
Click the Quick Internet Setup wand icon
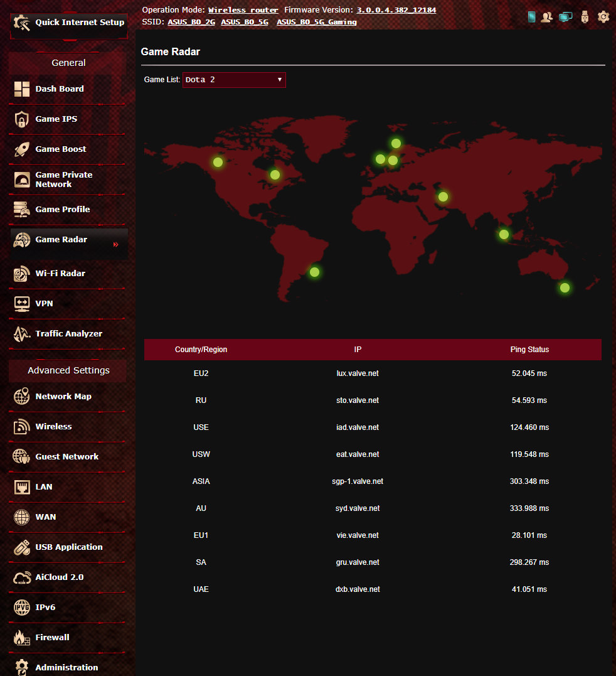pyautogui.click(x=21, y=23)
